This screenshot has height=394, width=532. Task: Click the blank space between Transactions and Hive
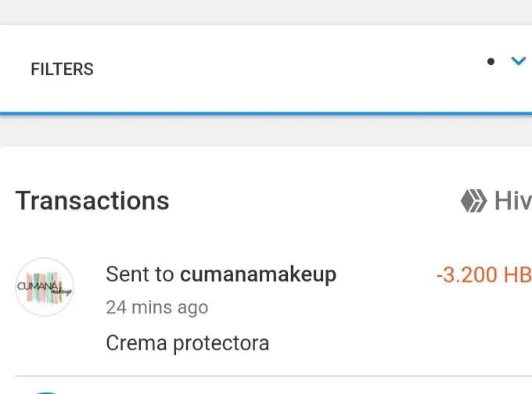314,201
